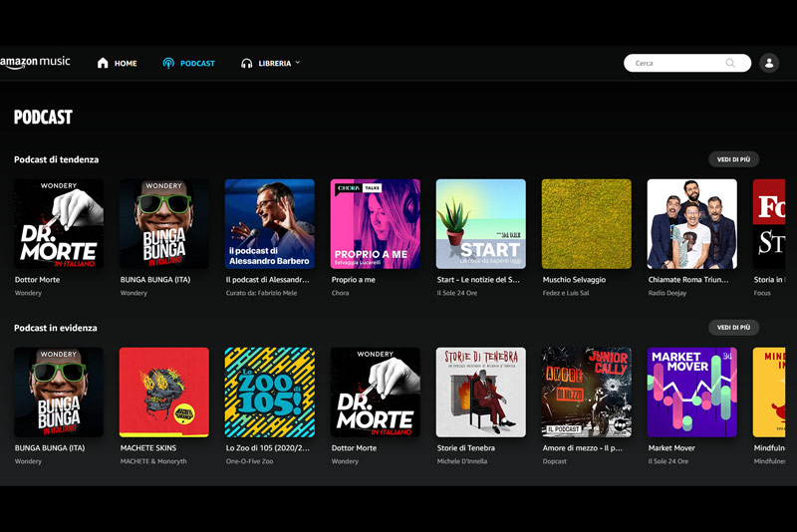
Task: Expand the Libreria dropdown chevron
Action: click(x=298, y=63)
